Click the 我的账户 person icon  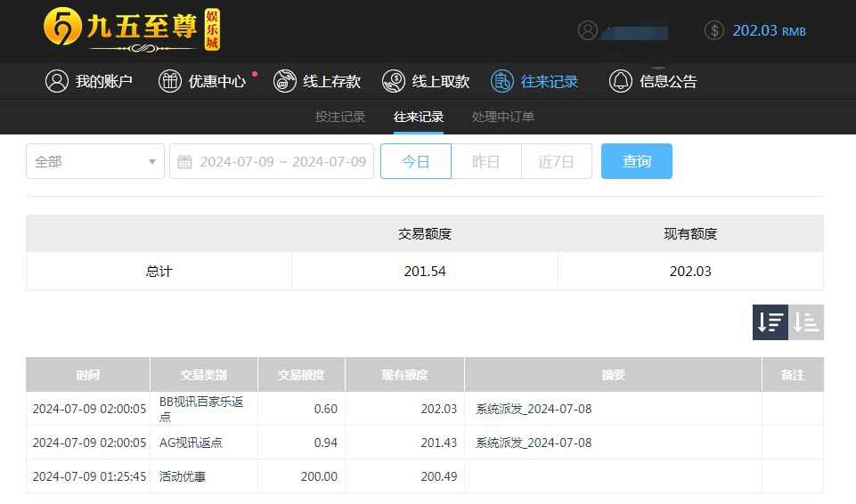pyautogui.click(x=57, y=81)
